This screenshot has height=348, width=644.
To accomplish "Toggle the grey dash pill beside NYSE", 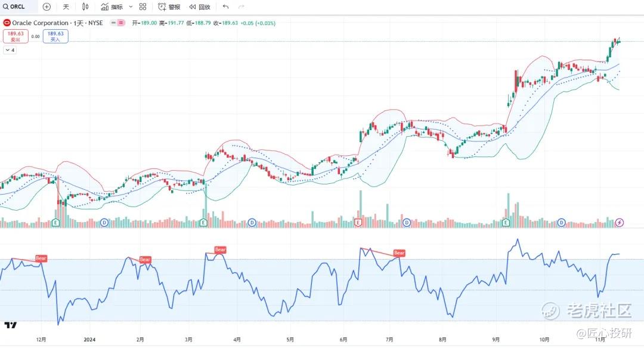I will click(x=113, y=23).
